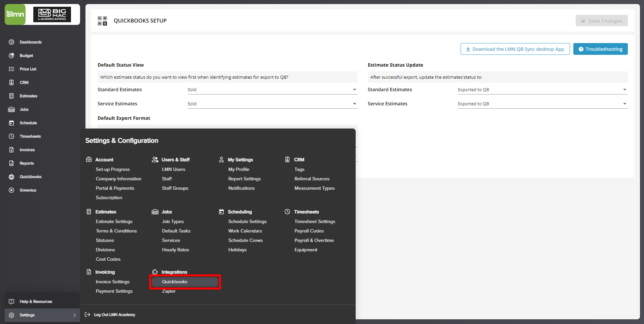The width and height of the screenshot is (644, 324).
Task: Open LMN Users link
Action: 174,170
